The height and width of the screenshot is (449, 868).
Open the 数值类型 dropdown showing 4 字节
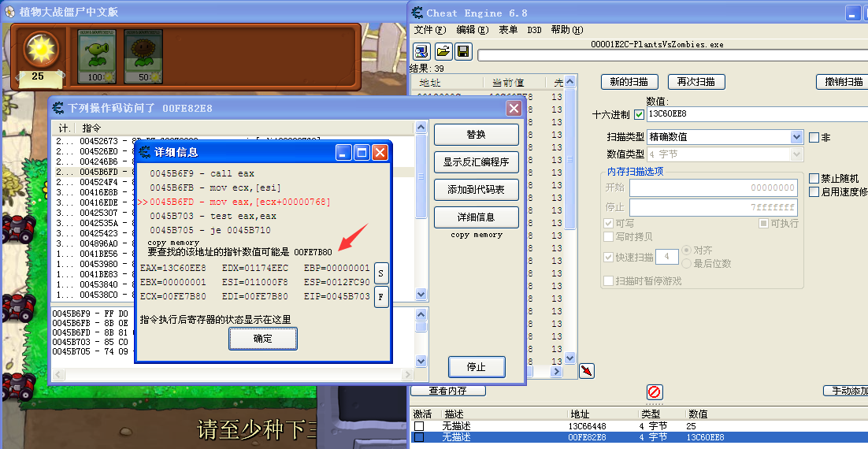(725, 154)
